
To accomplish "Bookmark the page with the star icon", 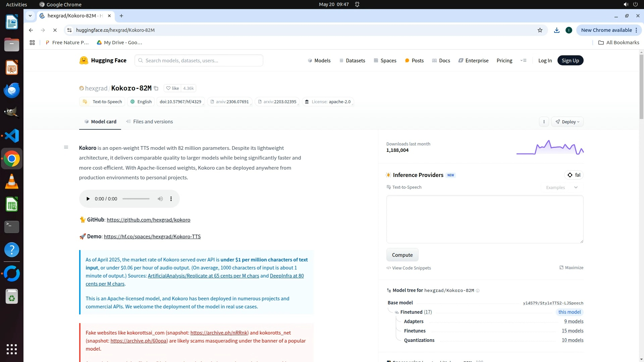I will [x=540, y=30].
